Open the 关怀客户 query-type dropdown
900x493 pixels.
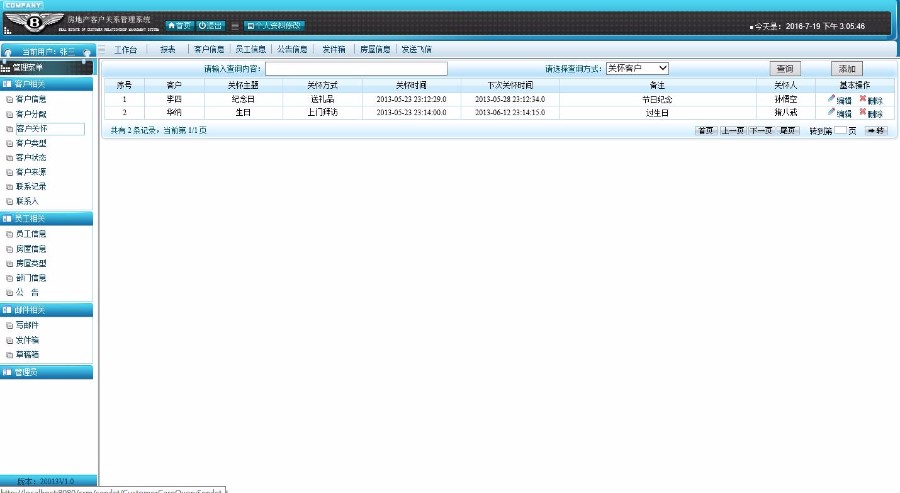[637, 68]
